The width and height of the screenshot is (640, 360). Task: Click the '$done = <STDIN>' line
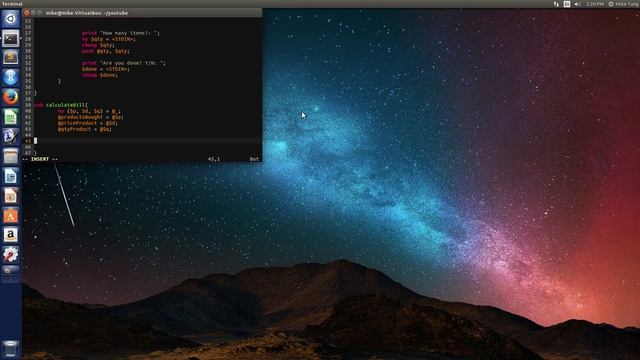point(106,69)
